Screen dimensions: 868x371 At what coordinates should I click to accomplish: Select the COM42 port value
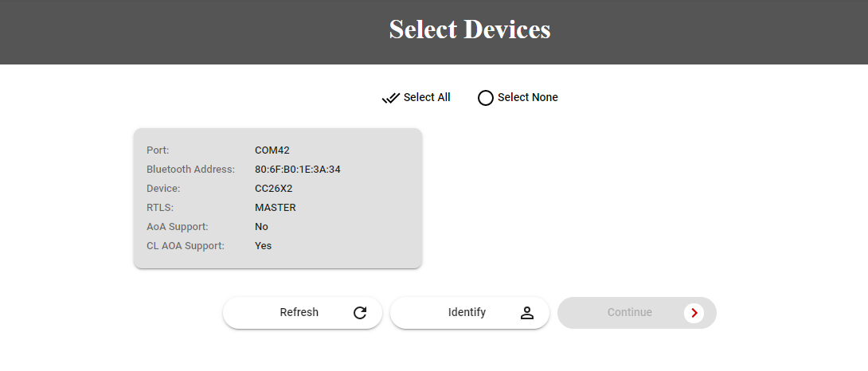coord(272,150)
